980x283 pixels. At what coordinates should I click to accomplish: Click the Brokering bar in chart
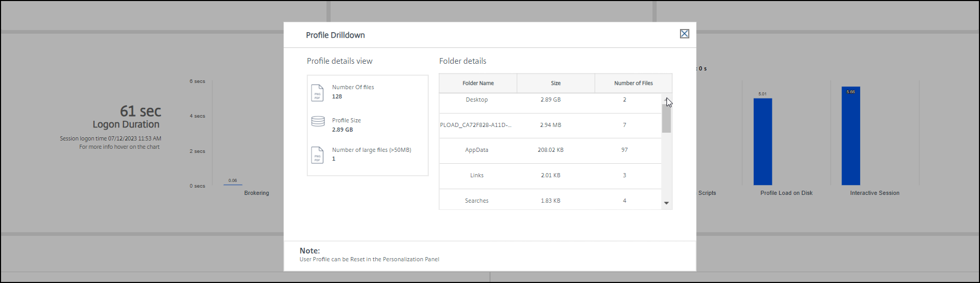click(233, 184)
